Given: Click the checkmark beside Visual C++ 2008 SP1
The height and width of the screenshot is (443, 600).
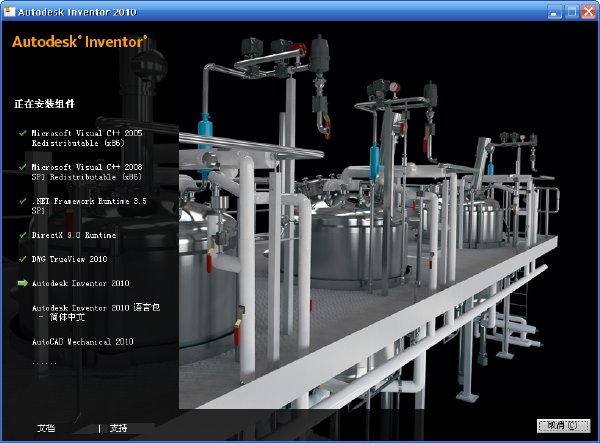Looking at the screenshot, I should pyautogui.click(x=23, y=167).
